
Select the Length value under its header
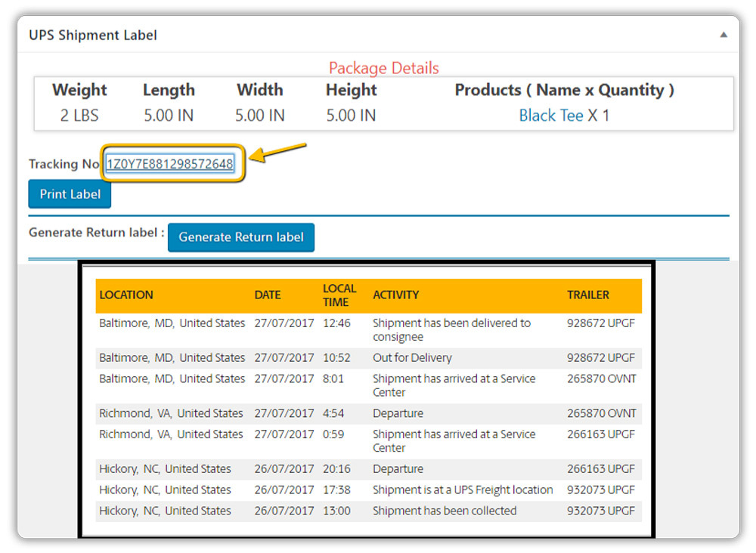click(169, 116)
